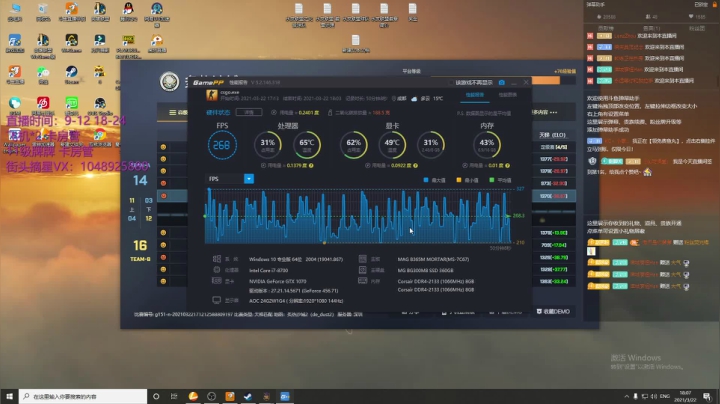
Task: Click the graphics card 62% usage gauge
Action: point(354,145)
